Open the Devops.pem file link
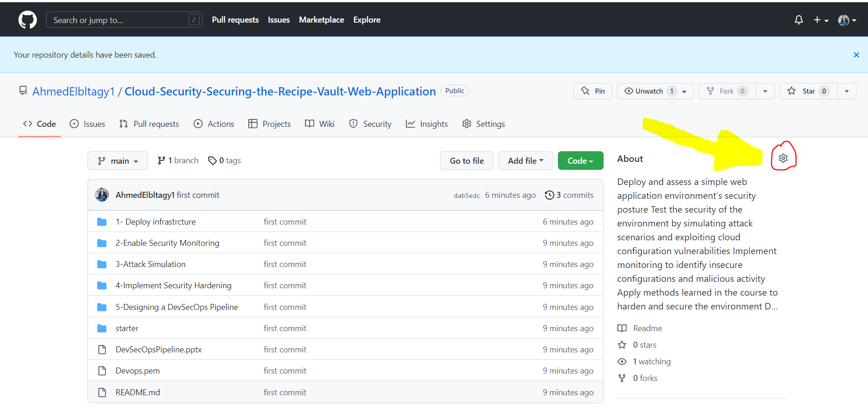The width and height of the screenshot is (868, 410). point(138,371)
